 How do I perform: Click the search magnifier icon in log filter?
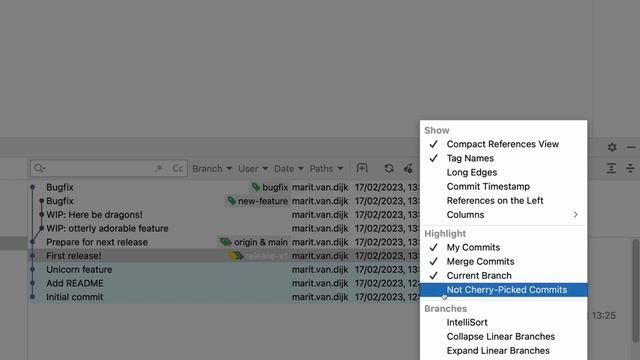40,168
